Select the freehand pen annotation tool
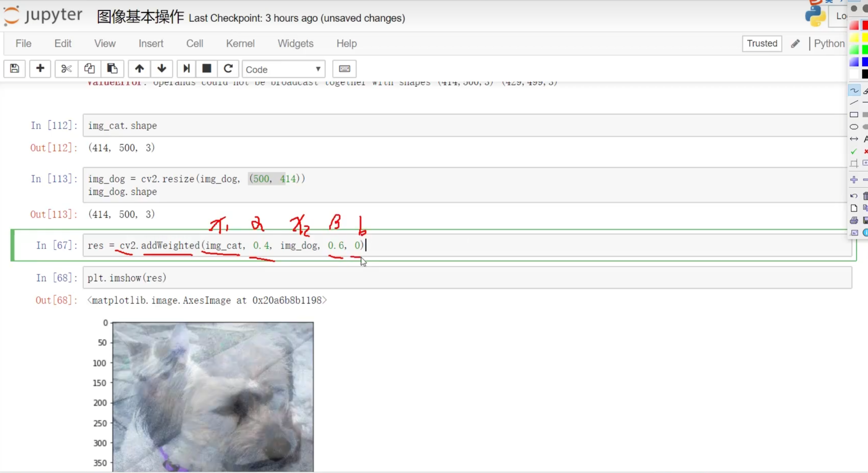Image resolution: width=868 pixels, height=473 pixels. pyautogui.click(x=854, y=91)
